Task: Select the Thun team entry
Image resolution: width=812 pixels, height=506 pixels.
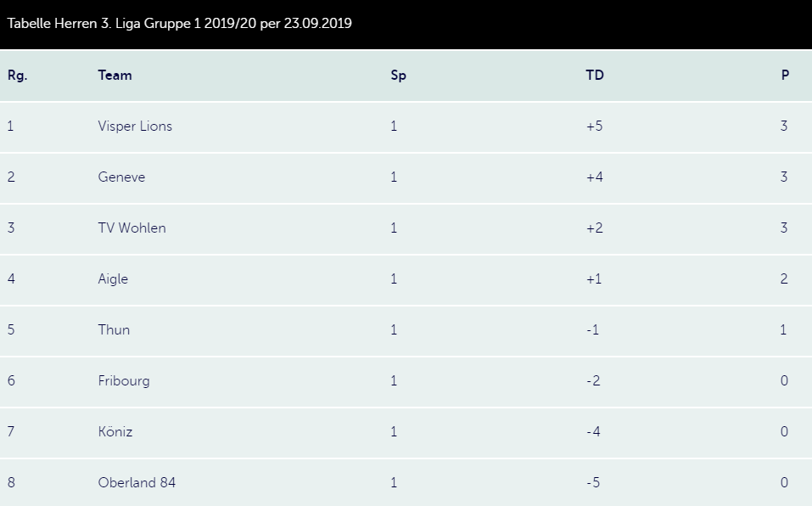Action: pyautogui.click(x=114, y=330)
